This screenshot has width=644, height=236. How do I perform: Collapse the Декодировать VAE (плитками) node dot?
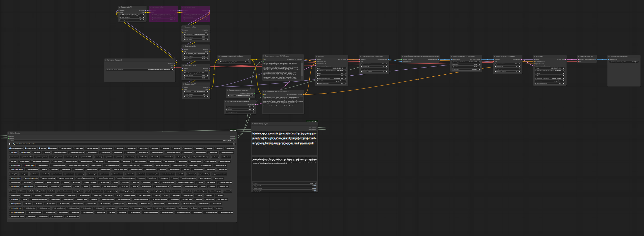(360, 56)
